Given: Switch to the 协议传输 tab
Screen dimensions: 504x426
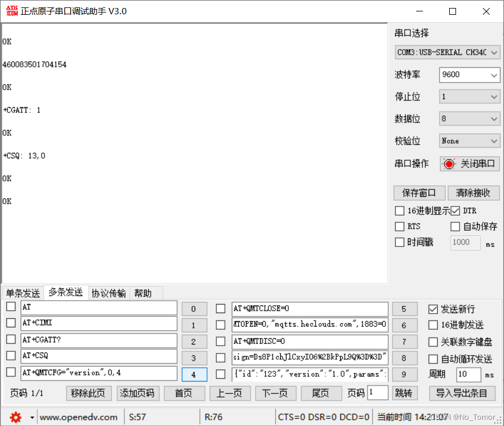Looking at the screenshot, I should (108, 293).
